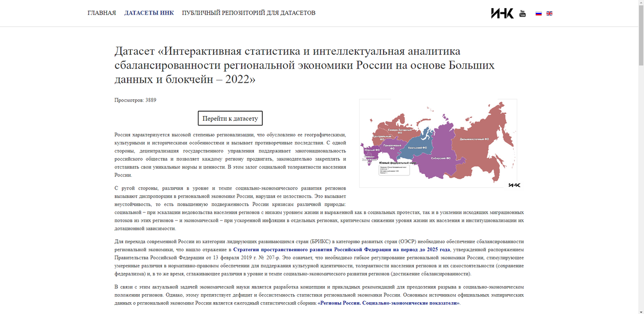This screenshot has height=314, width=644.
Task: Click the ИНК site logo
Action: [502, 12]
